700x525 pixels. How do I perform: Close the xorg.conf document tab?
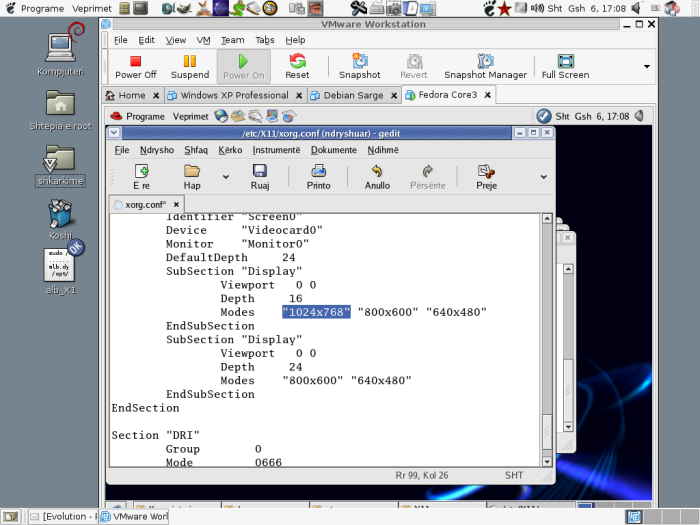click(176, 204)
